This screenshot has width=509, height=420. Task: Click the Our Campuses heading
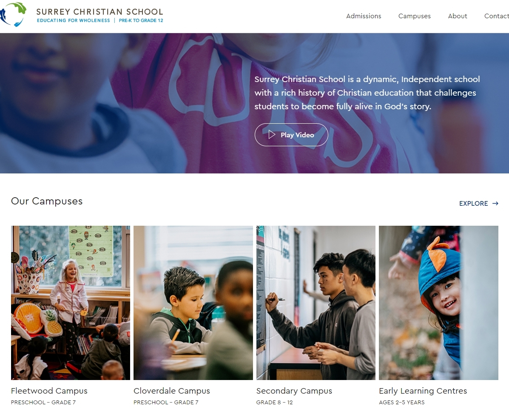[47, 201]
